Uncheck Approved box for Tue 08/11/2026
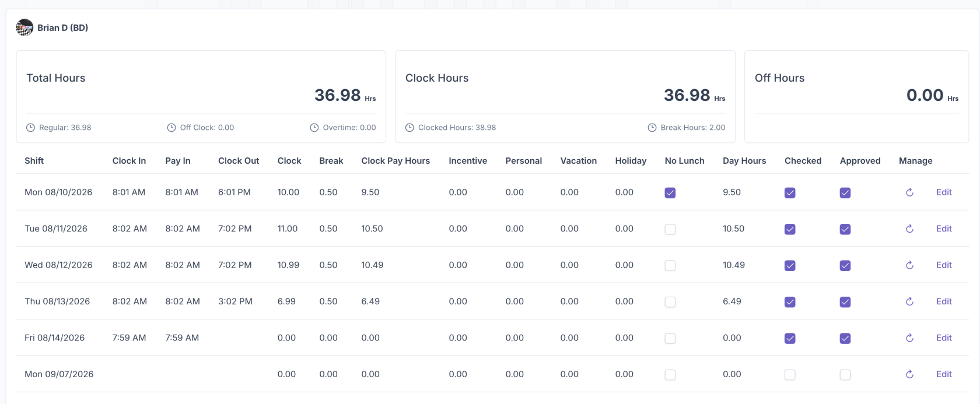Screen dimensions: 980x404 [845, 229]
